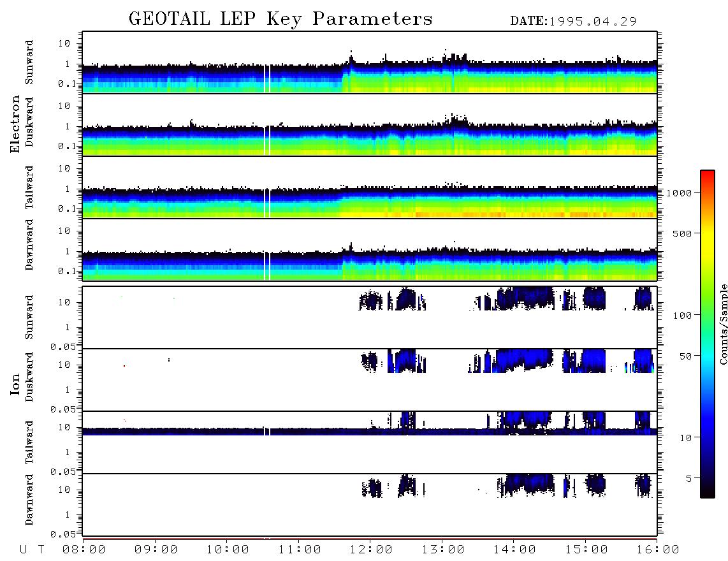Click the colorbar tick label reading 50
The height and width of the screenshot is (561, 728).
[x=685, y=356]
